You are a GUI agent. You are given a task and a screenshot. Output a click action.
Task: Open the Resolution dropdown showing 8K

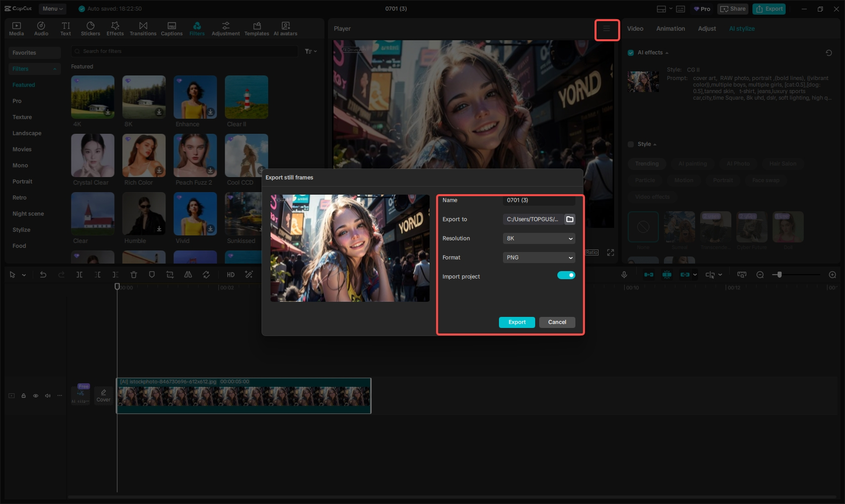point(539,238)
